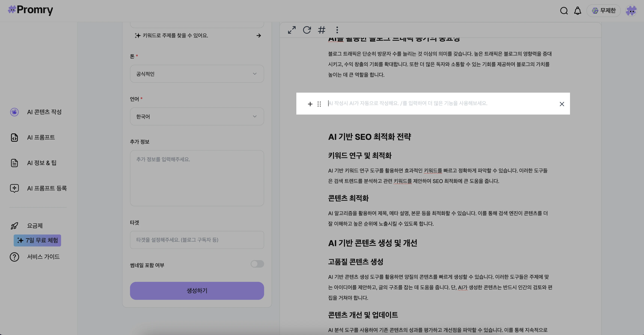Screen dimensions: 644x335
Task: Open the 언어 dropdown showing 한국어
Action: [197, 116]
